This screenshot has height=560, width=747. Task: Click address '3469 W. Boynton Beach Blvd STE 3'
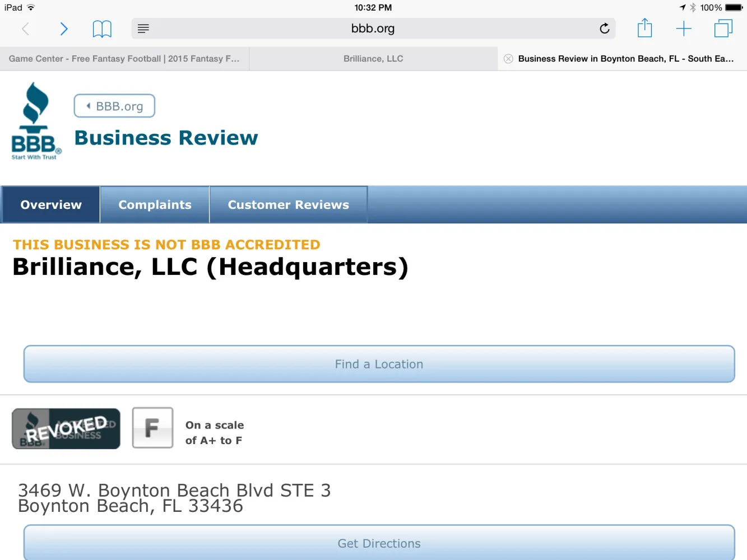pyautogui.click(x=174, y=490)
